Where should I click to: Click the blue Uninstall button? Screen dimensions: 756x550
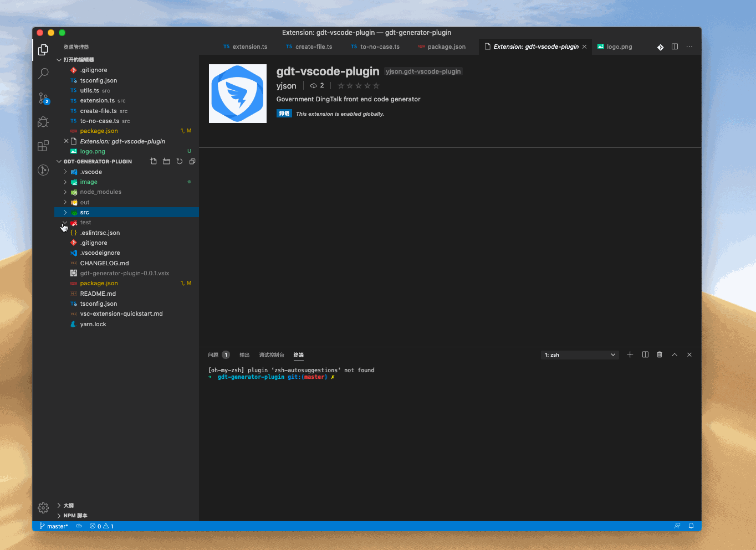click(284, 114)
